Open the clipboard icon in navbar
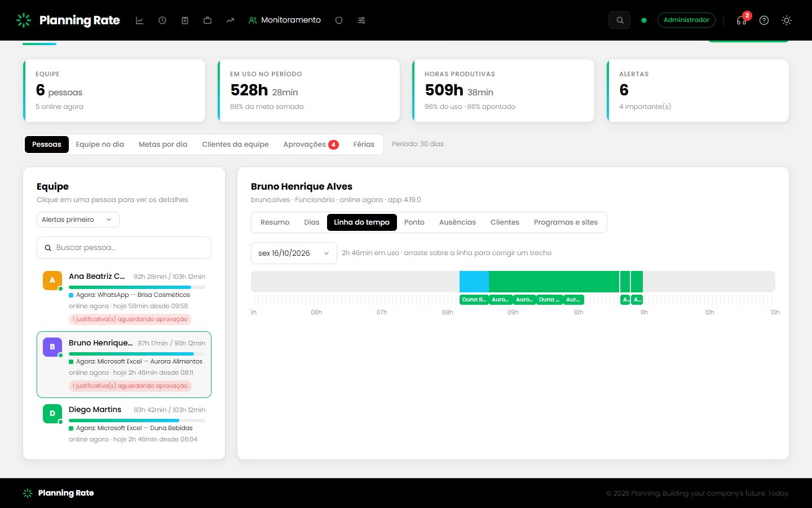This screenshot has height=508, width=812. pos(185,20)
